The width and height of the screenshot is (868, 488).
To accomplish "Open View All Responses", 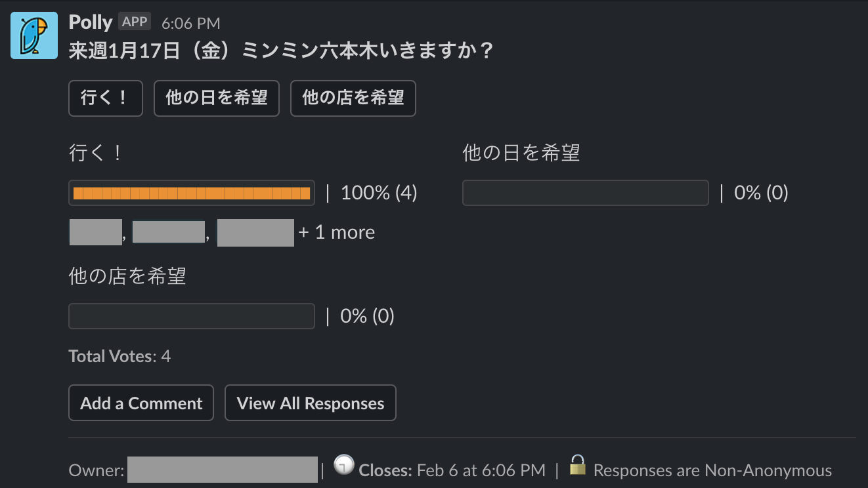I will 310,403.
